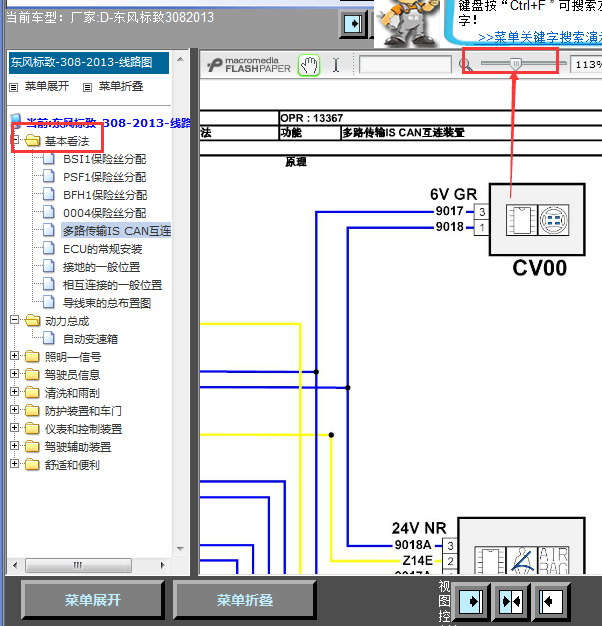Click the FlashPaper zoom slider handle

point(516,64)
